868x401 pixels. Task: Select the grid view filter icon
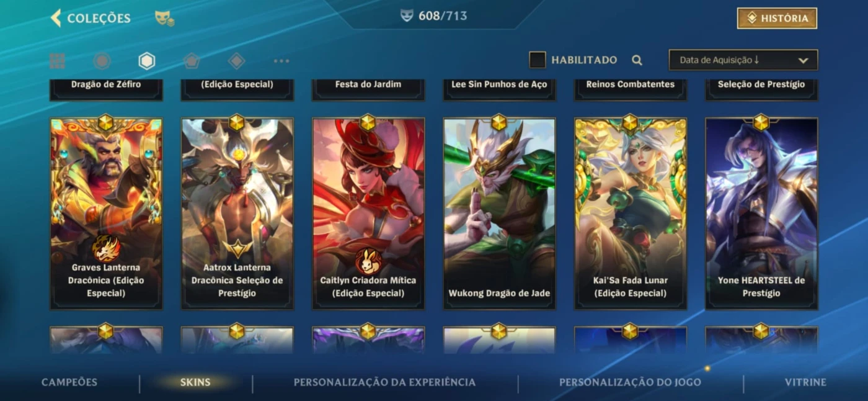57,61
